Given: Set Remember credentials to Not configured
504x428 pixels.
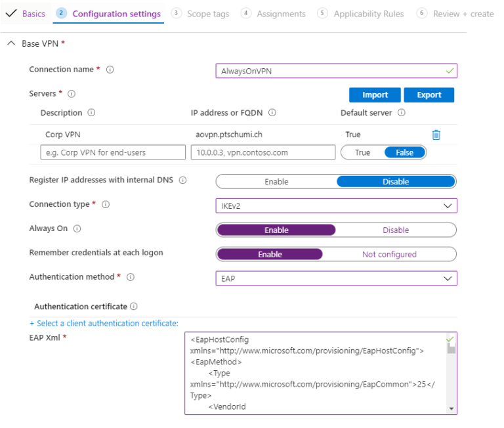Looking at the screenshot, I should pyautogui.click(x=388, y=254).
